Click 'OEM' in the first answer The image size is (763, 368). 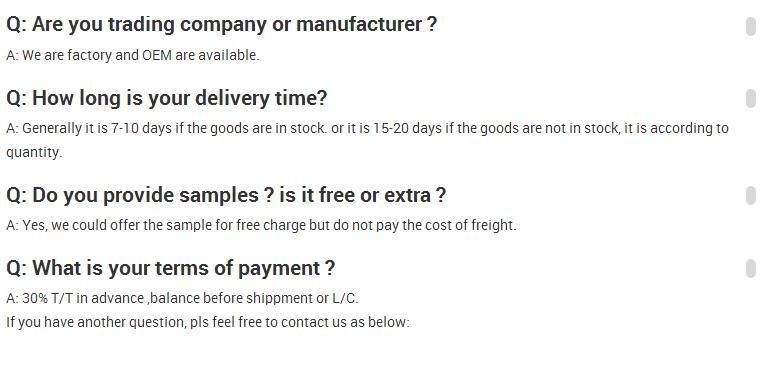tap(157, 55)
